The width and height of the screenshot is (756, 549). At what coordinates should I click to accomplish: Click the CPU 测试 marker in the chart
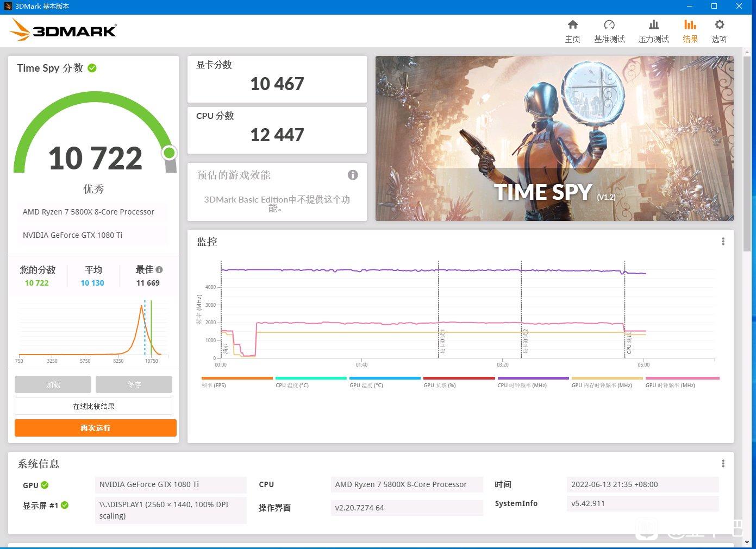pyautogui.click(x=628, y=343)
